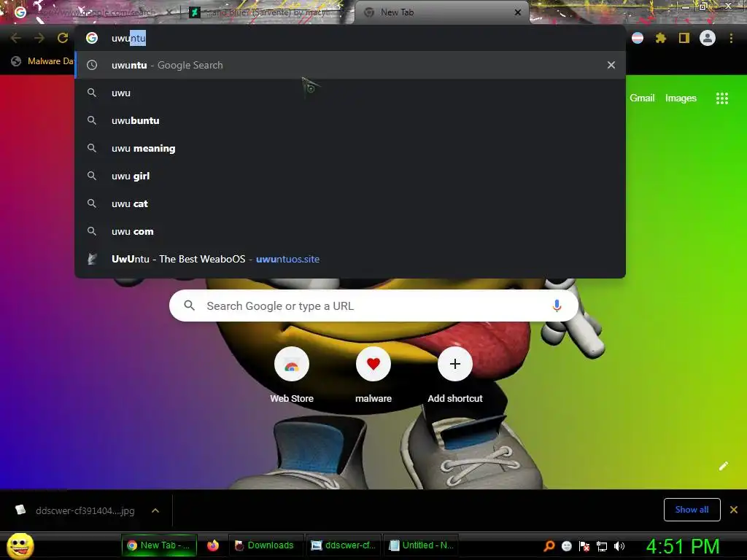Image resolution: width=747 pixels, height=560 pixels.
Task: Reload the page with refresh icon
Action: 63,38
